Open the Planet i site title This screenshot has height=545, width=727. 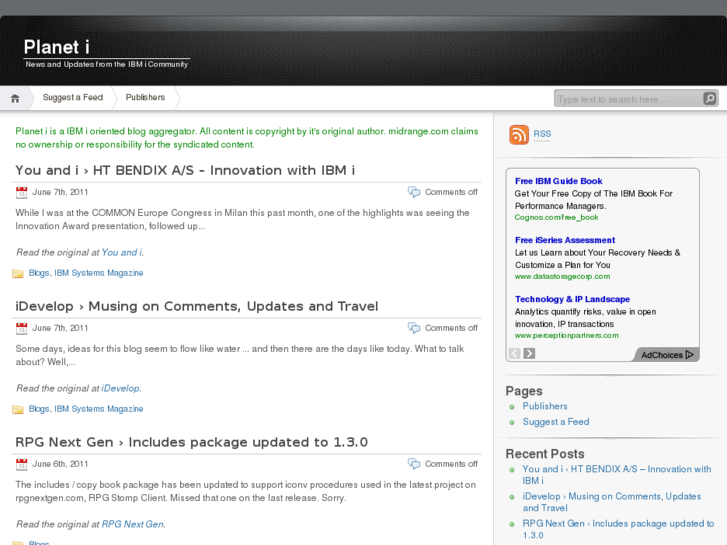click(57, 47)
